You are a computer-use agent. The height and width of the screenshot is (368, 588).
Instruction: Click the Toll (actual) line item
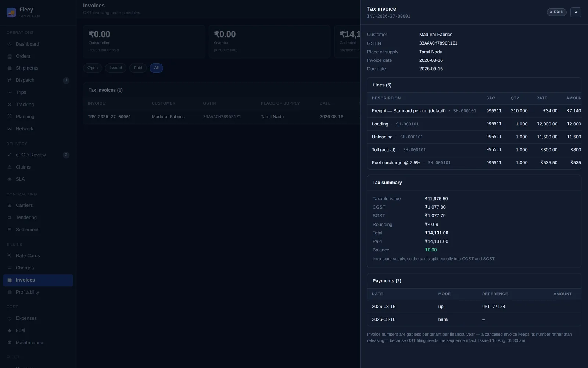pos(474,150)
